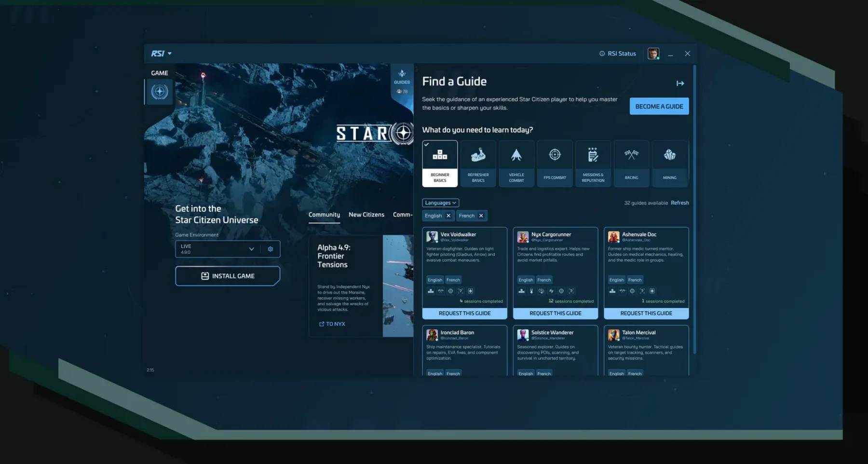
Task: Switch to New Citizens tab
Action: click(366, 215)
